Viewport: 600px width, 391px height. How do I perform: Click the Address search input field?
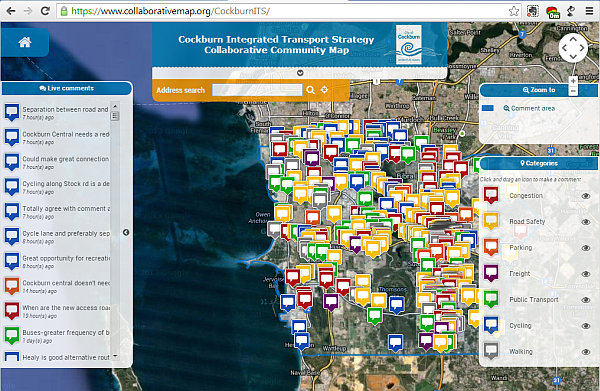pos(257,90)
